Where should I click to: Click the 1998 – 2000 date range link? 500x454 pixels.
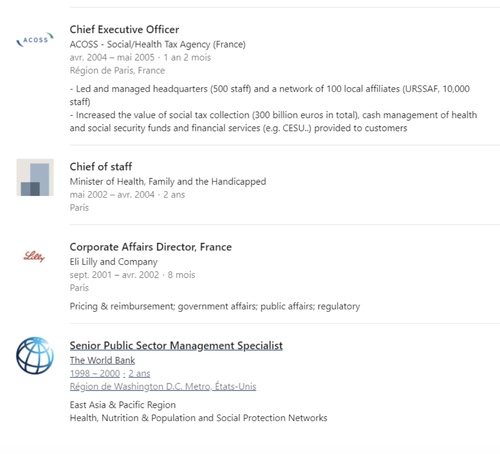click(x=95, y=373)
